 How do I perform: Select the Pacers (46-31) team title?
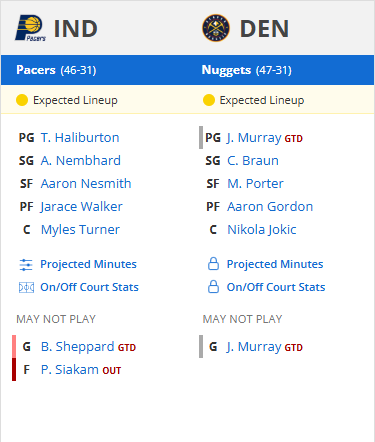pos(56,70)
